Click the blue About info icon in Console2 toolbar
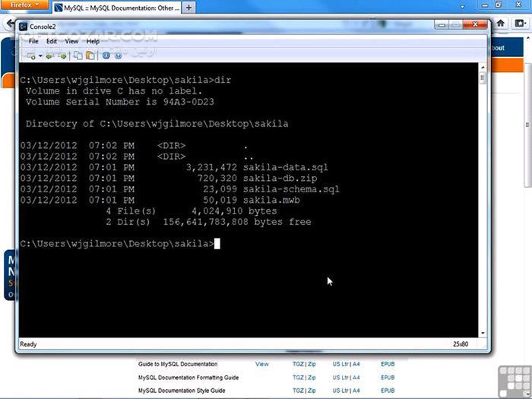 106,55
